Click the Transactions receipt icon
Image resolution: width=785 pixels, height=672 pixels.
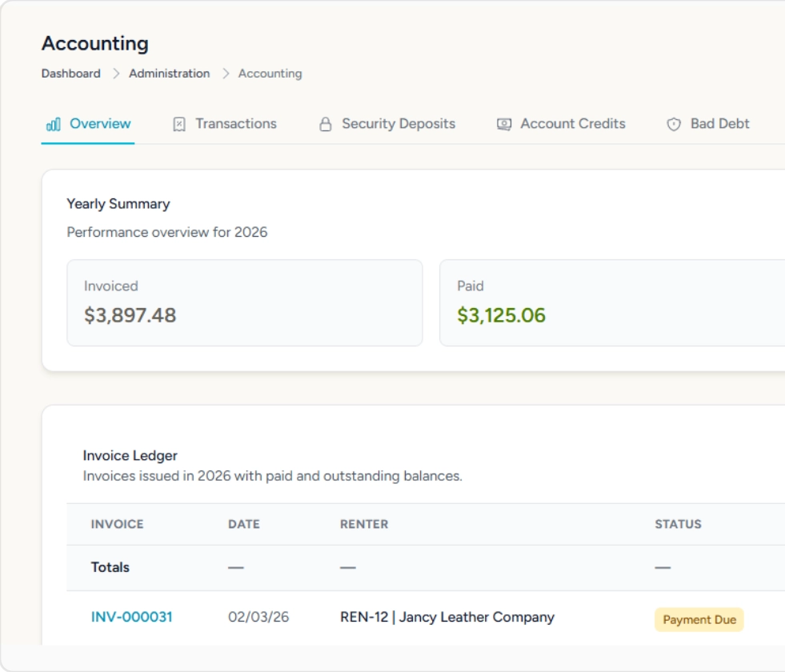click(179, 124)
